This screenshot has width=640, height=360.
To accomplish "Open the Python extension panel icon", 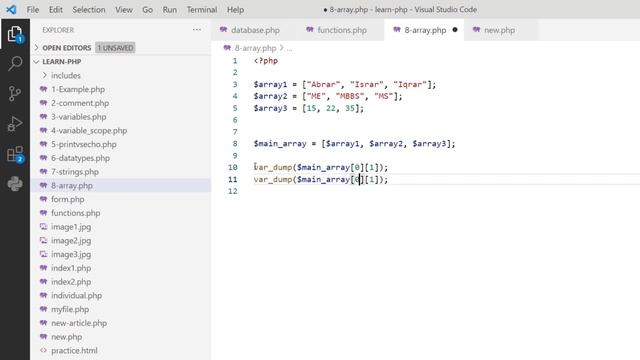I will pos(15,184).
